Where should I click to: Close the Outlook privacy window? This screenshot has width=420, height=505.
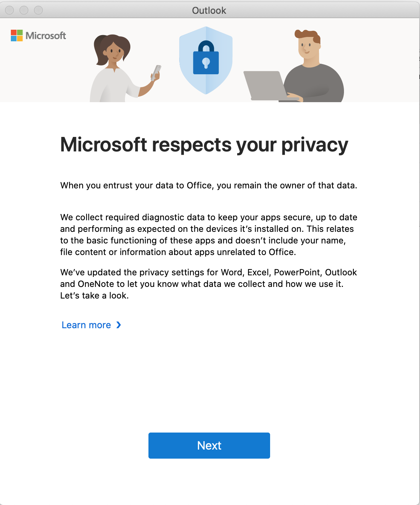tap(9, 10)
